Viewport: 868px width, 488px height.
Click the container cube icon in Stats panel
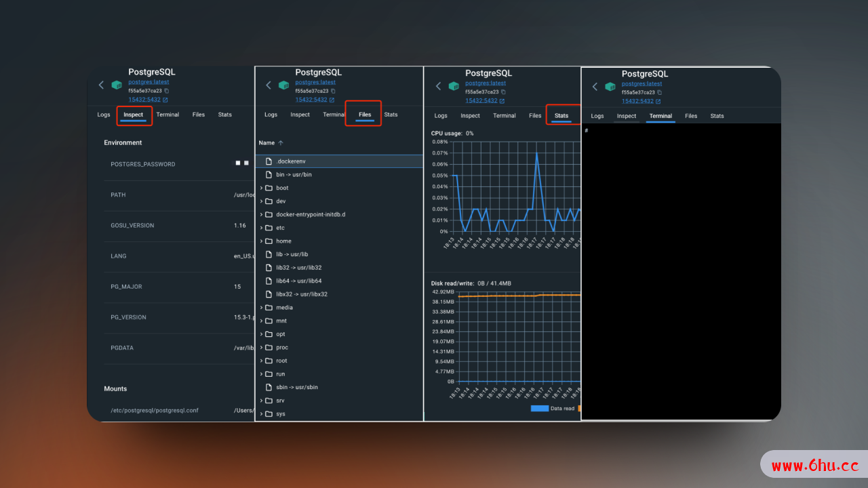pos(453,86)
